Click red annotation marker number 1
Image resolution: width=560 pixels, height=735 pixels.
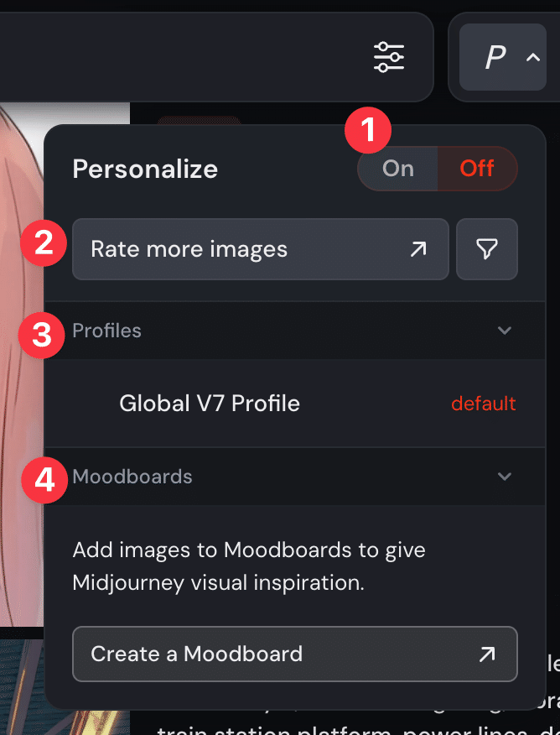point(367,130)
